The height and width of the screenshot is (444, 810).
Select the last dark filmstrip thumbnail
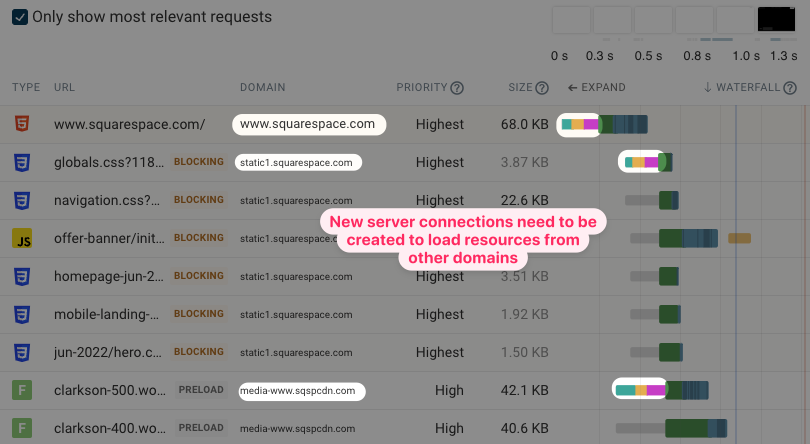pos(776,20)
